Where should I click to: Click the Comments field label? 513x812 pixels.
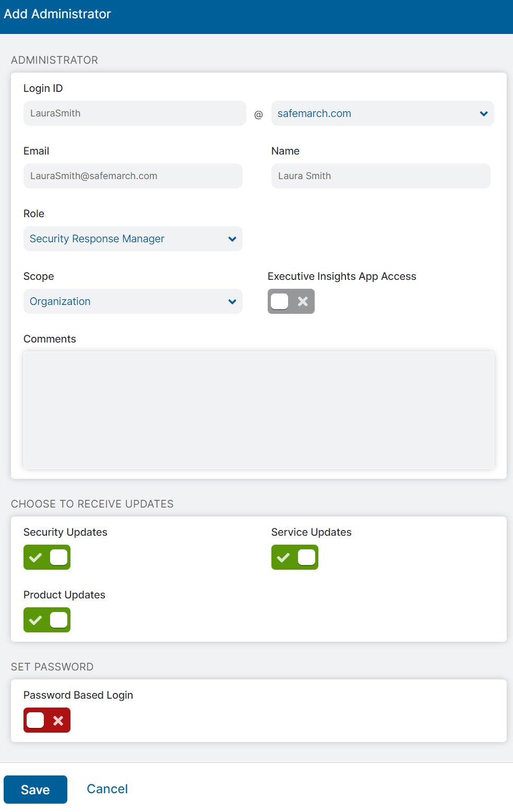pyautogui.click(x=50, y=339)
